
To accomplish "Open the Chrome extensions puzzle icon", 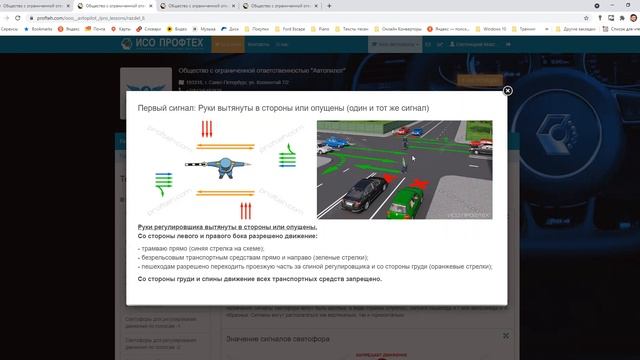I will (622, 18).
